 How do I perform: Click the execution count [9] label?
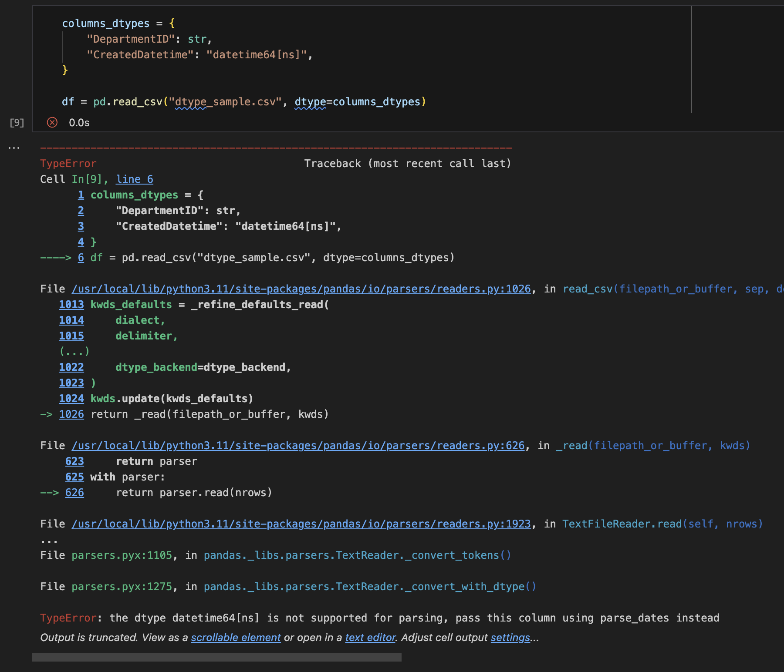coord(17,123)
